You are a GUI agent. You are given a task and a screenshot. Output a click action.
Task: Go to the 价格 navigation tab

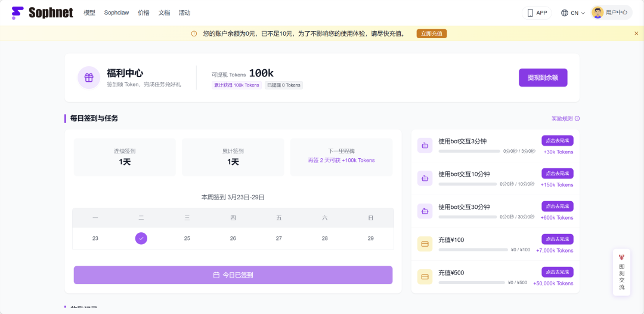coord(144,13)
